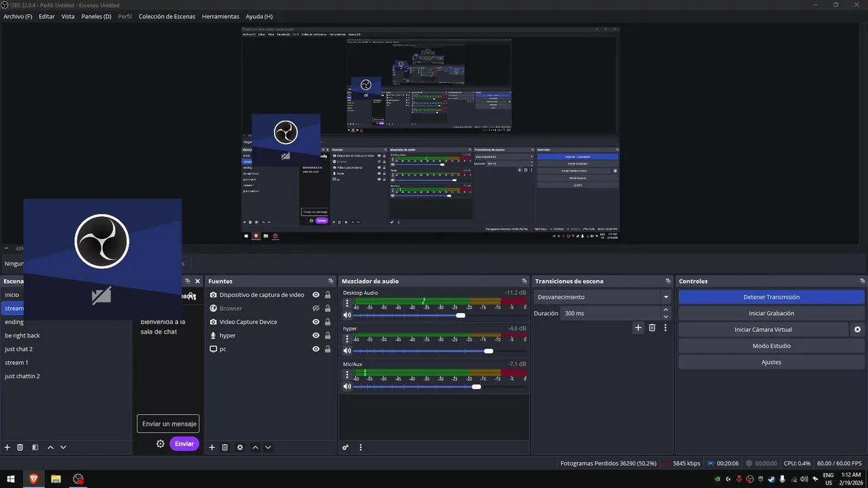Viewport: 868px width, 488px height.
Task: Delete the scene transition
Action: (652, 327)
